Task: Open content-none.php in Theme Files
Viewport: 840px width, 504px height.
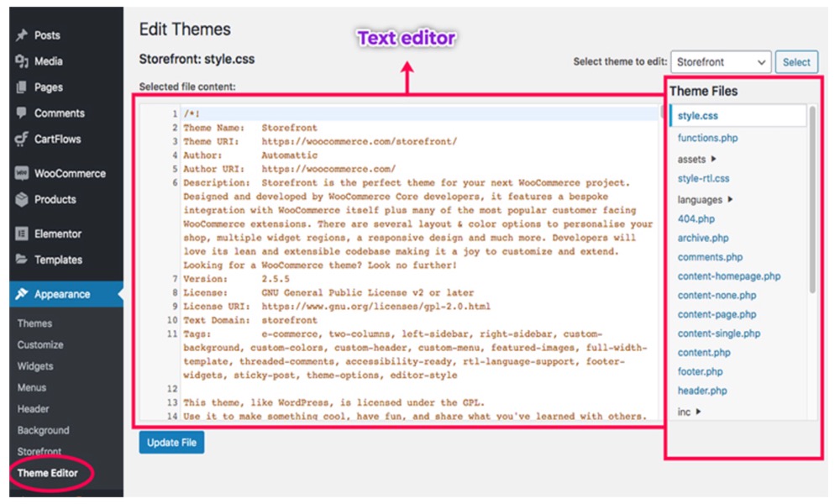Action: pos(717,295)
